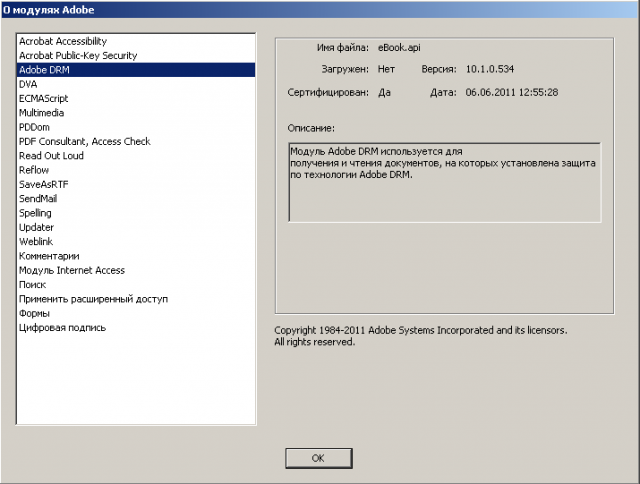
Task: Click the OK button
Action: tap(318, 458)
